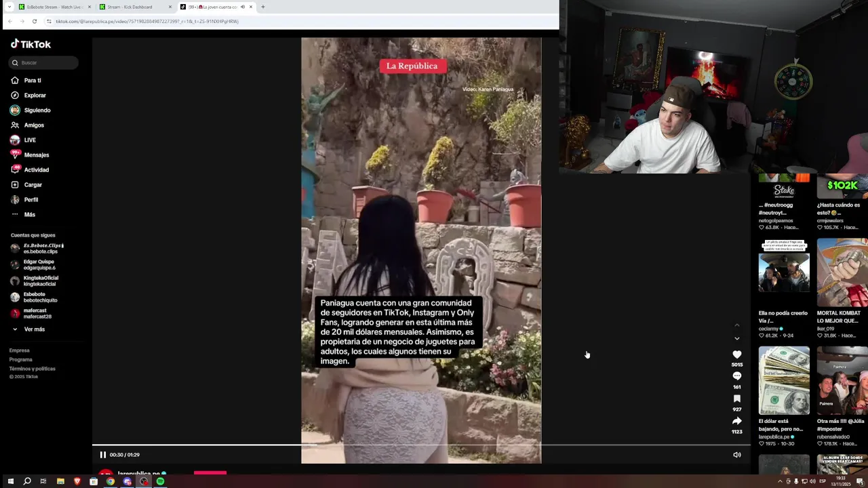Open Microsoft Store from taskbar
Viewport: 868px width, 488px height.
coord(94,481)
